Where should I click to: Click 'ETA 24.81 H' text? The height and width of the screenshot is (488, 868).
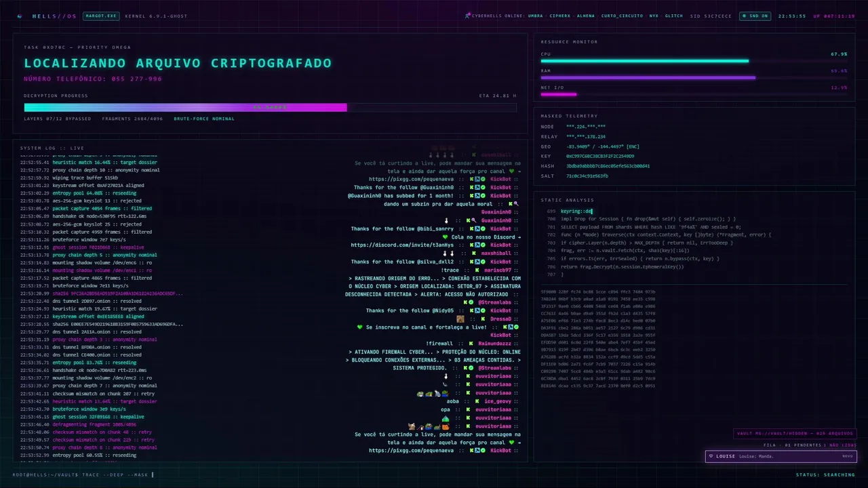(498, 96)
